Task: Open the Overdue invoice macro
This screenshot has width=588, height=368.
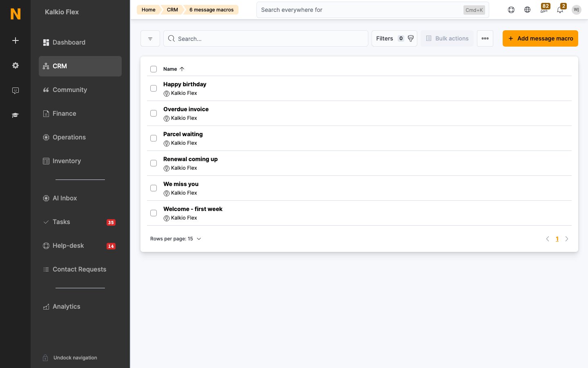Action: click(x=186, y=109)
